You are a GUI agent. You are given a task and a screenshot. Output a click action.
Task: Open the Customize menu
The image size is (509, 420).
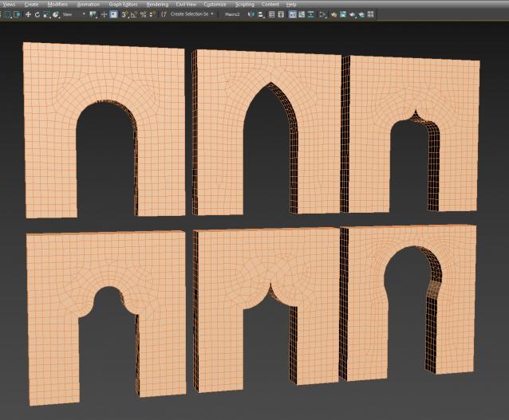[x=215, y=4]
